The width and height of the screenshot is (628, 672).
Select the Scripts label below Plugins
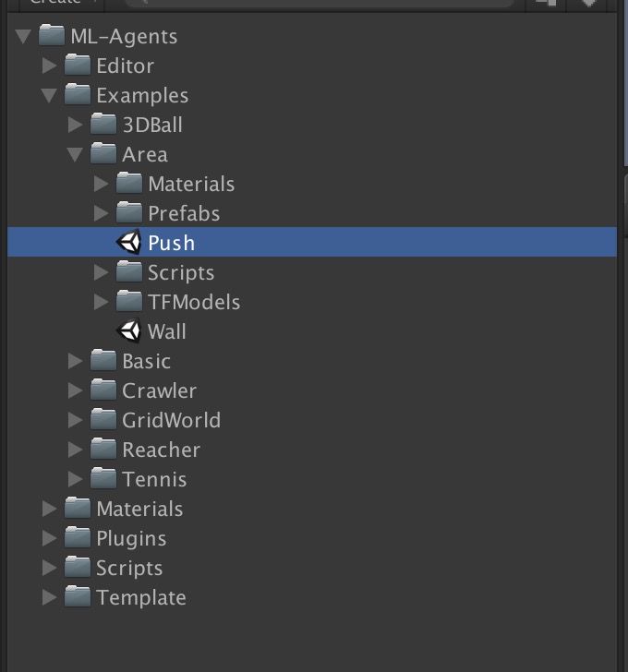point(129,570)
